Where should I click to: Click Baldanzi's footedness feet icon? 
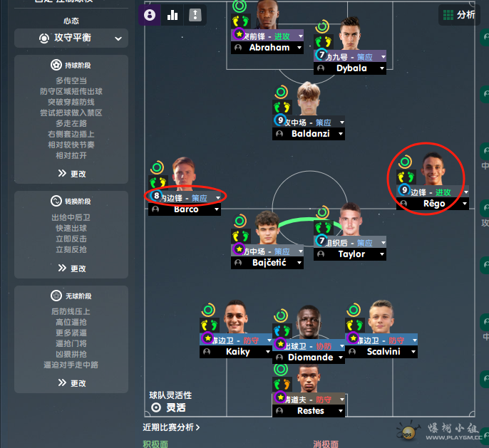pyautogui.click(x=282, y=108)
